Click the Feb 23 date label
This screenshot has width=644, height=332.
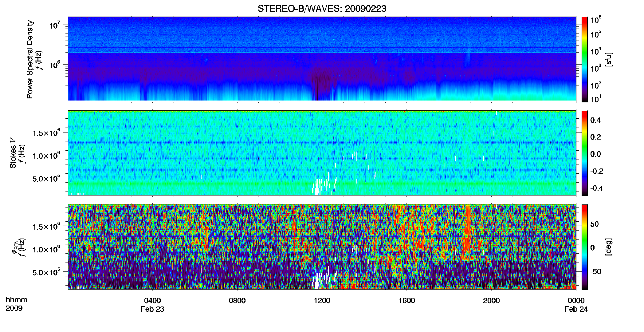click(152, 309)
